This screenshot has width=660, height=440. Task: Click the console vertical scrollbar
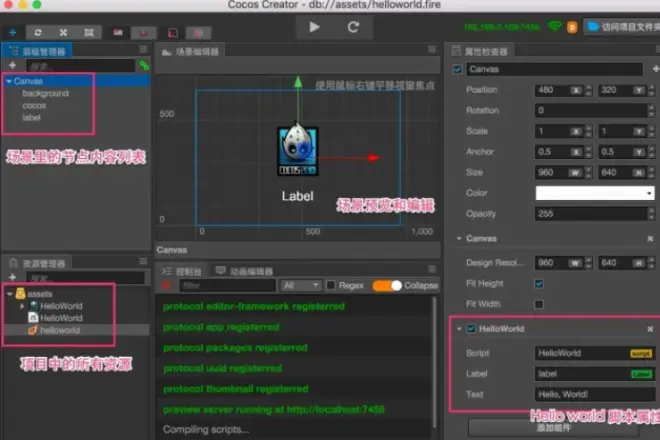(x=434, y=362)
